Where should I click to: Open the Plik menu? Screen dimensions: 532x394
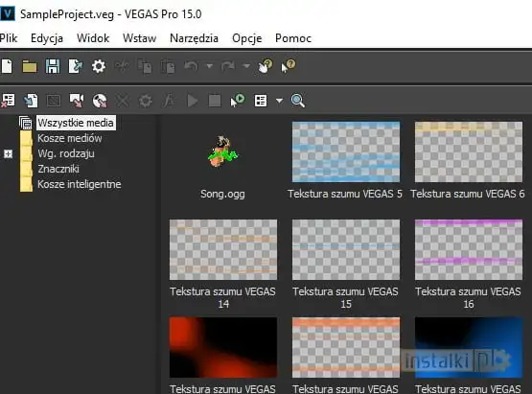pos(9,38)
